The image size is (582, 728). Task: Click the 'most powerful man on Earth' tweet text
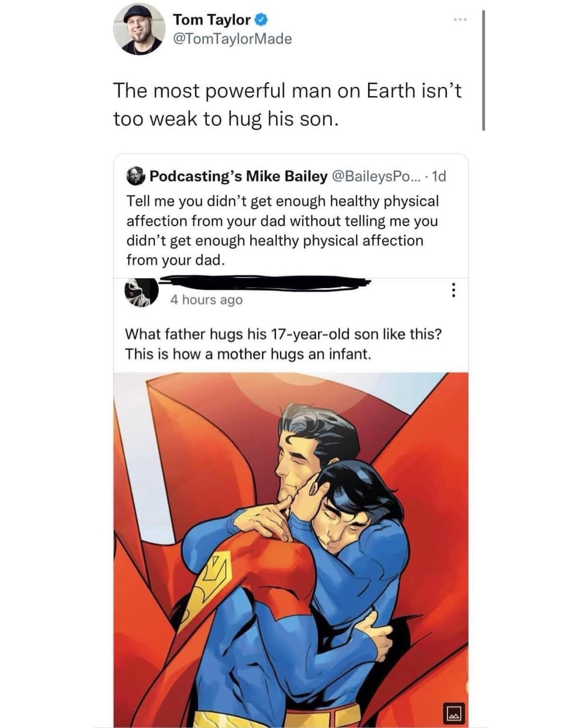pos(287,104)
